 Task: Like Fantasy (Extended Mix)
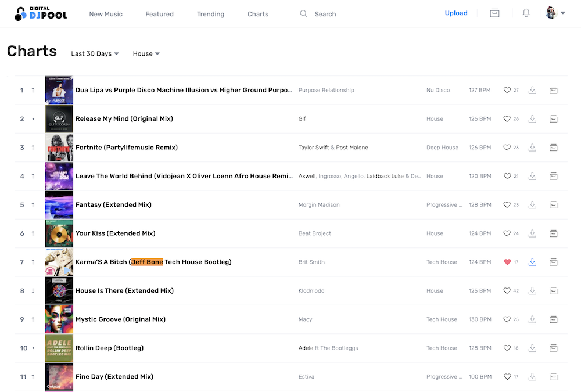click(x=507, y=204)
